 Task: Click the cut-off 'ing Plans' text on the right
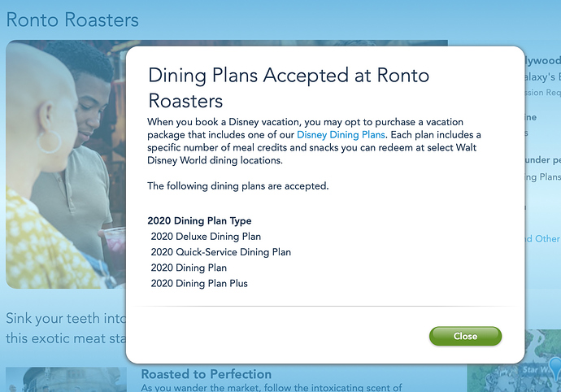pyautogui.click(x=543, y=176)
